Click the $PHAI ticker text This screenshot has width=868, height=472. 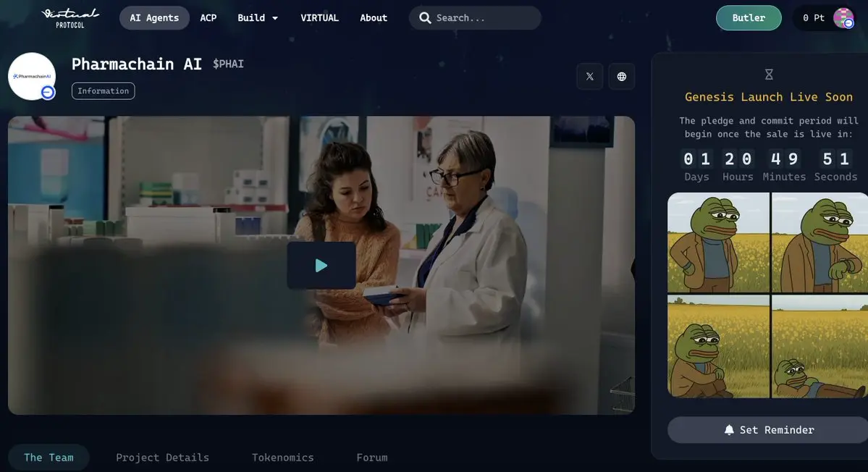[228, 64]
